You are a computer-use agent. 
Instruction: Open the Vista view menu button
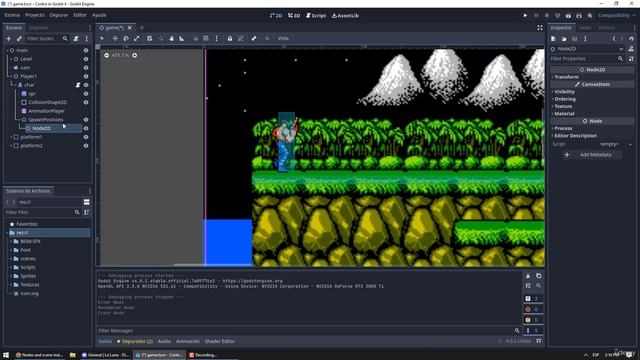283,38
